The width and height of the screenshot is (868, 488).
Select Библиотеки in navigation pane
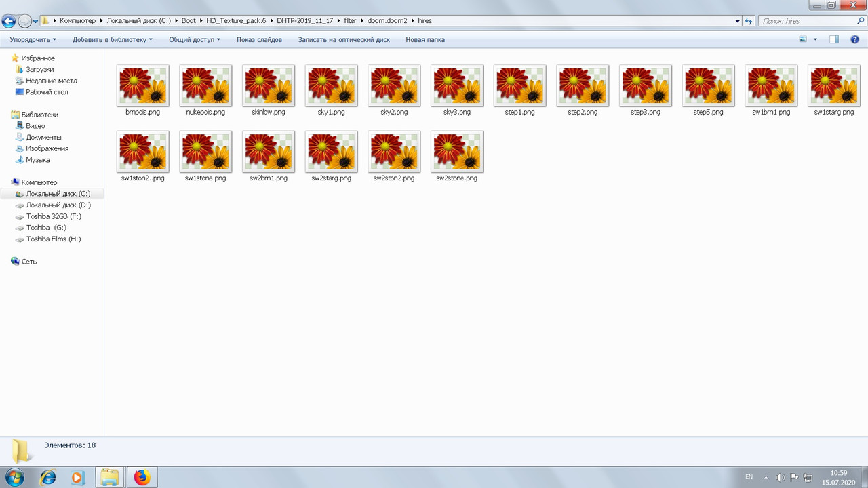coord(40,115)
